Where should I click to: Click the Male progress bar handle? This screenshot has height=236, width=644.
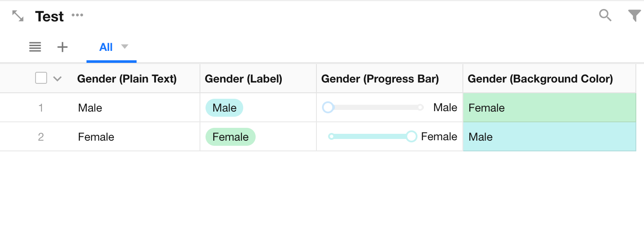point(328,107)
